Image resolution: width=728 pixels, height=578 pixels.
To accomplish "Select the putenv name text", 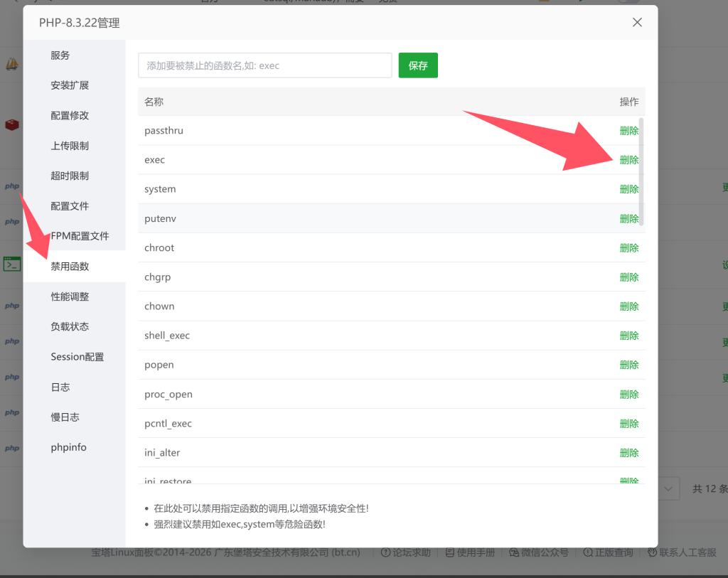I will (160, 219).
